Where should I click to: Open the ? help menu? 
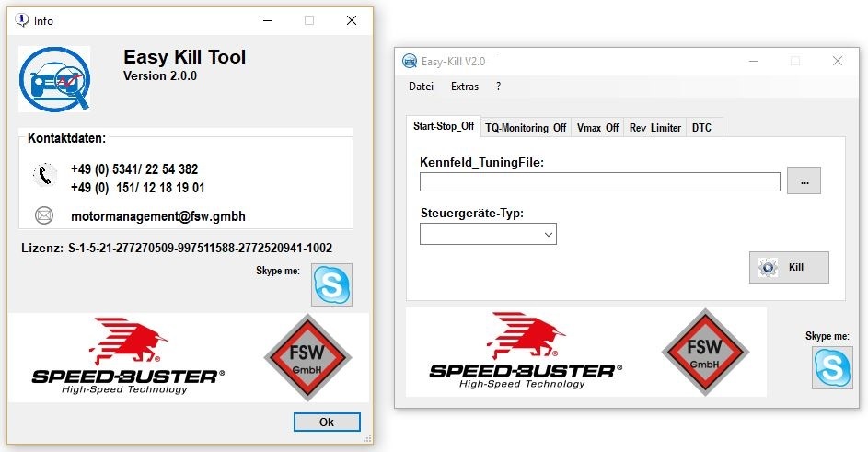pos(498,87)
